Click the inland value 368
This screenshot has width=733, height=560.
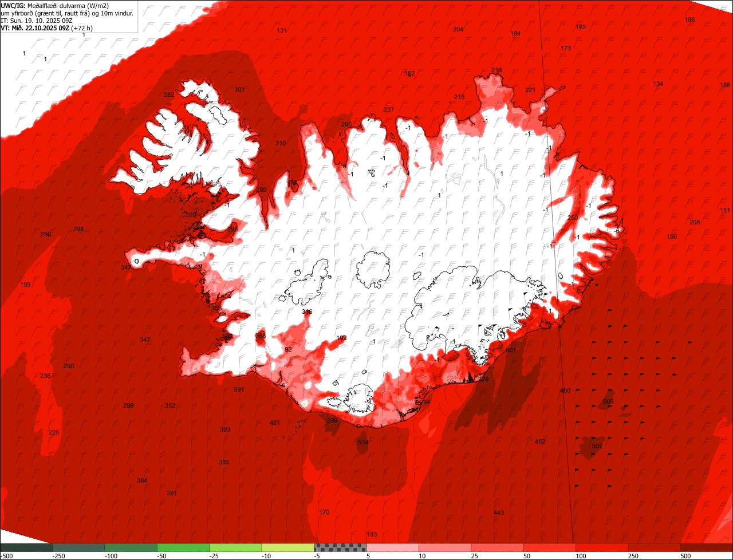(x=261, y=336)
